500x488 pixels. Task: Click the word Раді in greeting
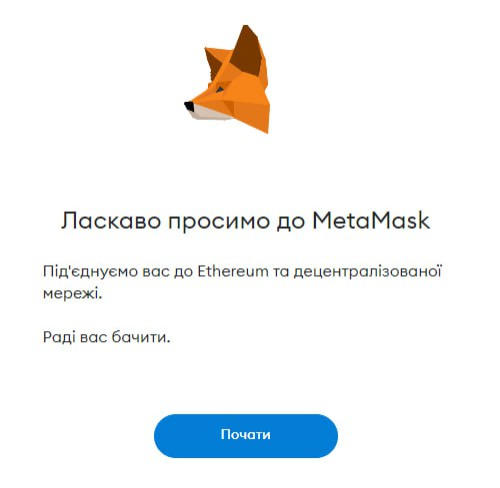coord(59,338)
